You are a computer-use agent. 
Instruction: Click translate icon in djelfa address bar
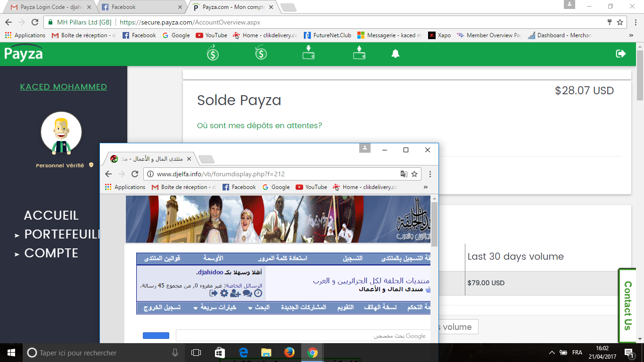click(x=404, y=174)
